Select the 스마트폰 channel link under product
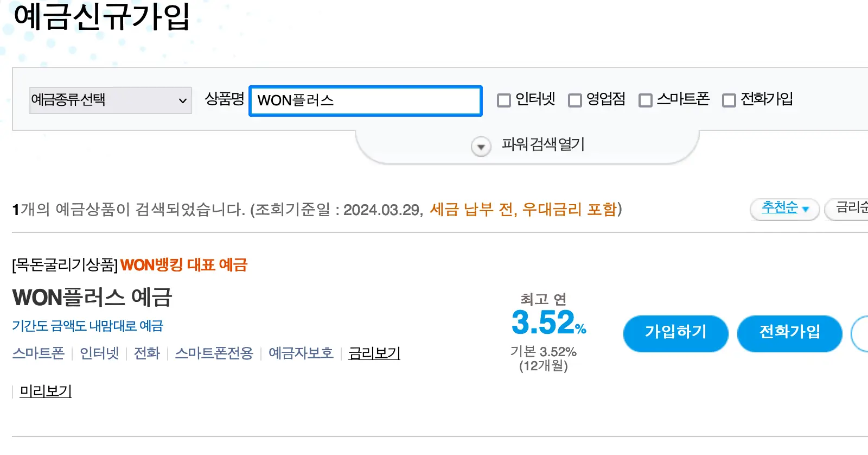Viewport: 868px width, 455px height. click(x=37, y=353)
